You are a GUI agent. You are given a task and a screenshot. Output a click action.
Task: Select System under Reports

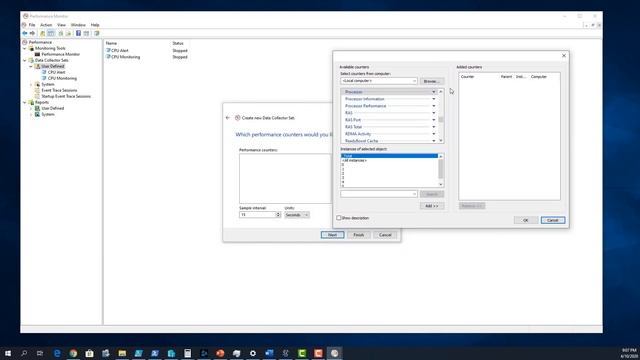[48, 114]
